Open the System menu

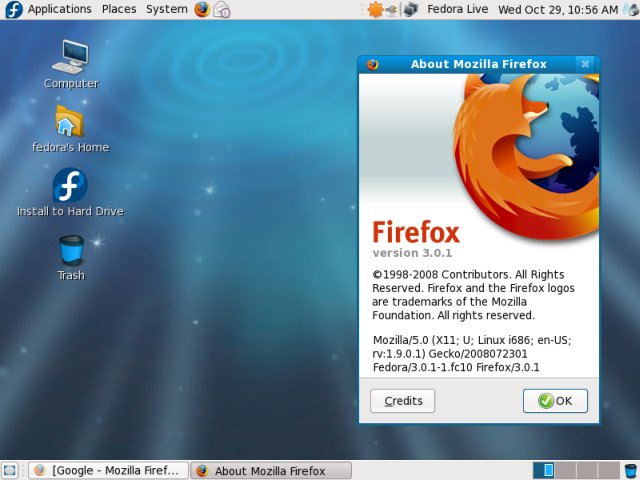(167, 9)
